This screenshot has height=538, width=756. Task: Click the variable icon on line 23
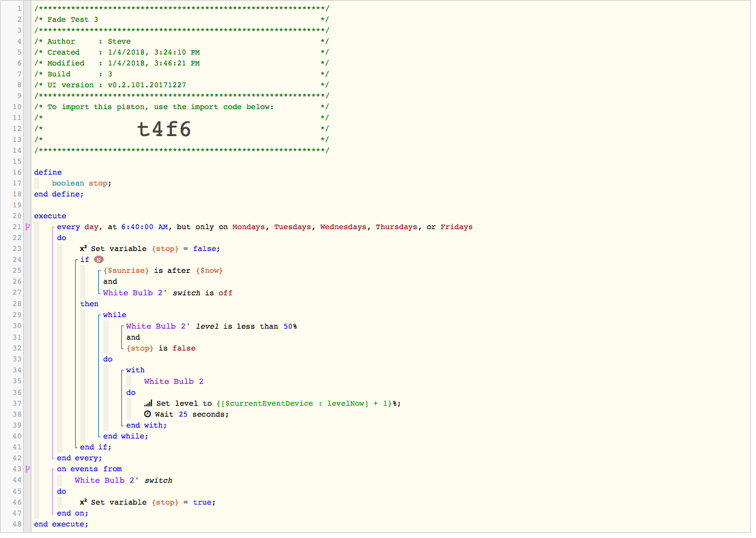(83, 248)
